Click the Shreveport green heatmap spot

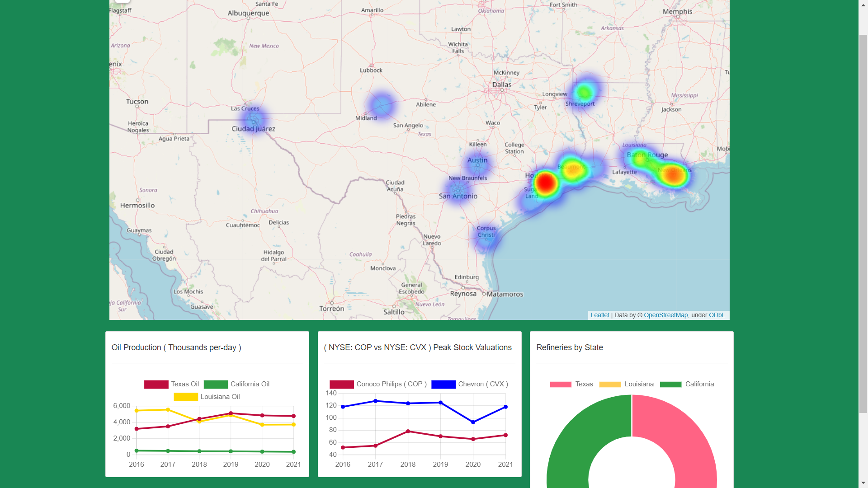[x=584, y=93]
